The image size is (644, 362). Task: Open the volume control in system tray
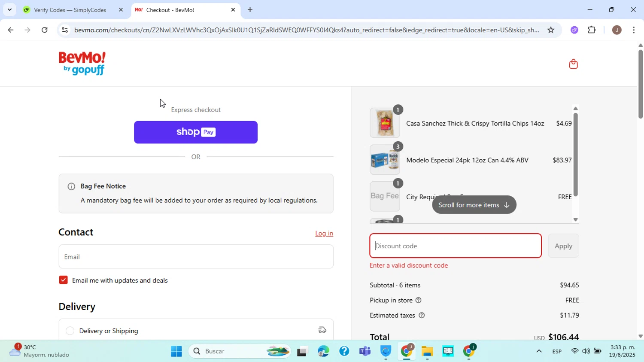point(586,351)
